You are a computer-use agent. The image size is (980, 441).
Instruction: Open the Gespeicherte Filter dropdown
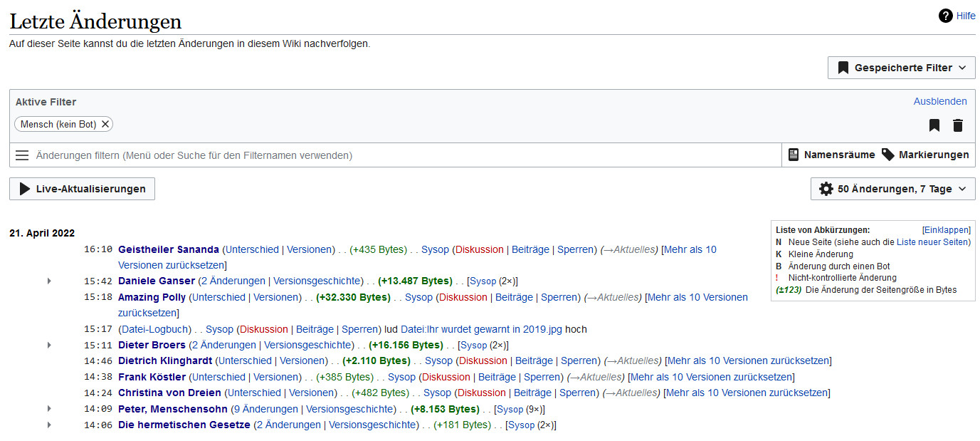(x=901, y=68)
